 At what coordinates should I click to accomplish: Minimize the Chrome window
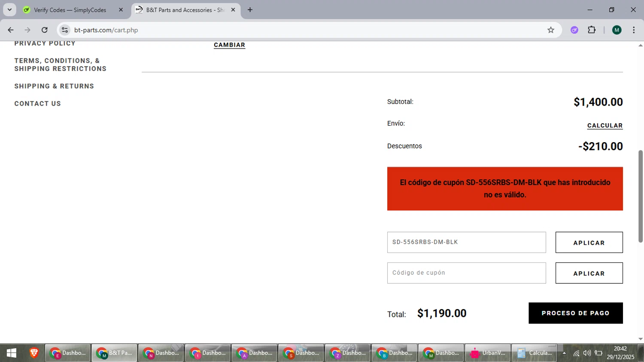pos(590,9)
